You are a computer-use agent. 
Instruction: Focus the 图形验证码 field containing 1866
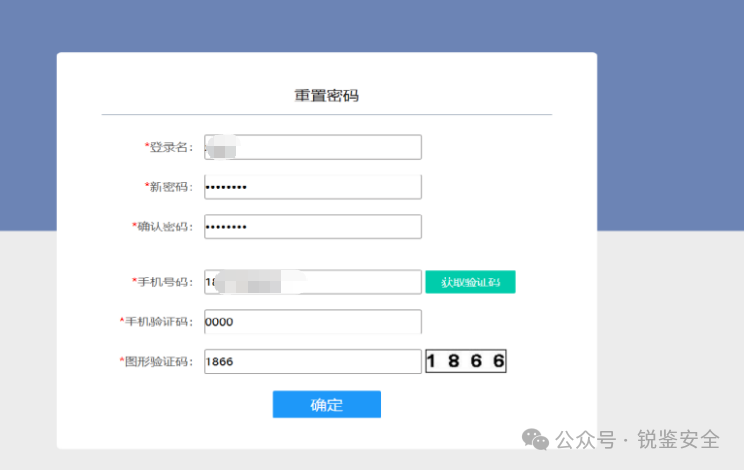tap(312, 361)
